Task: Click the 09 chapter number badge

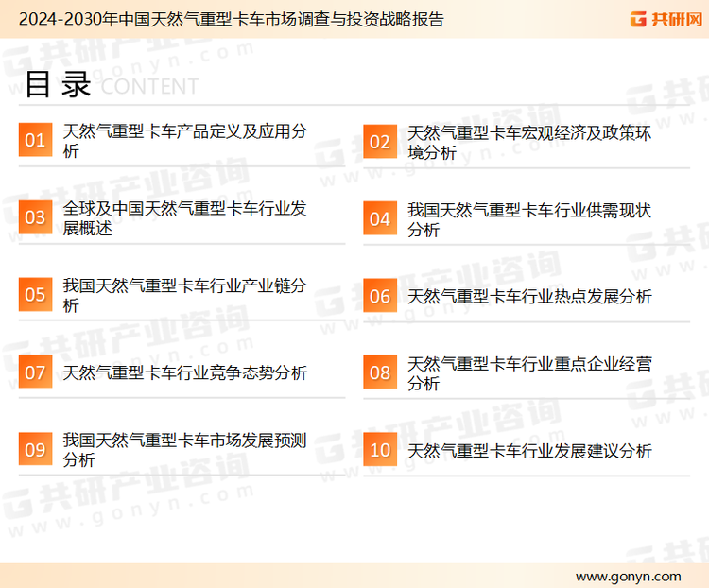Action: 35,450
